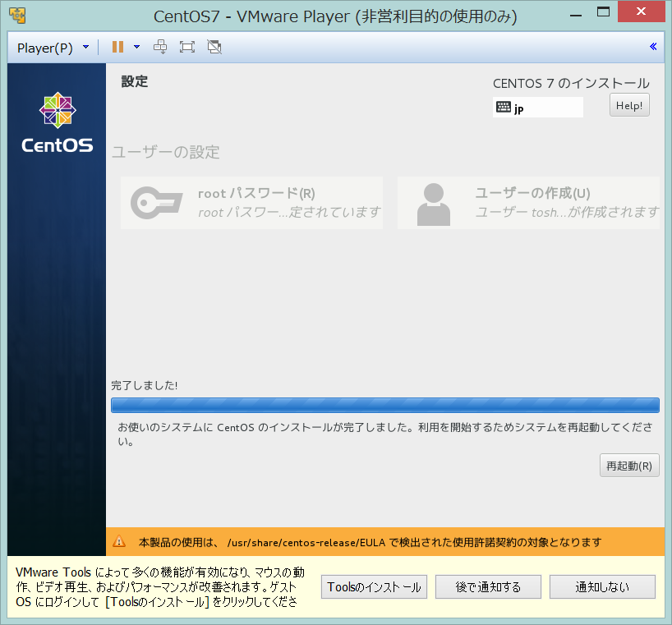
Task: Open the user creation setting
Action: pos(528,203)
